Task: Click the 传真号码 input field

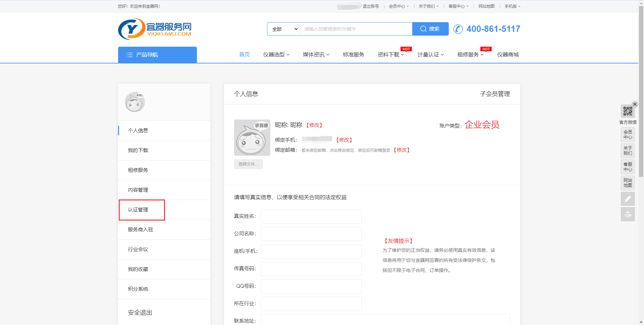Action: tap(311, 269)
